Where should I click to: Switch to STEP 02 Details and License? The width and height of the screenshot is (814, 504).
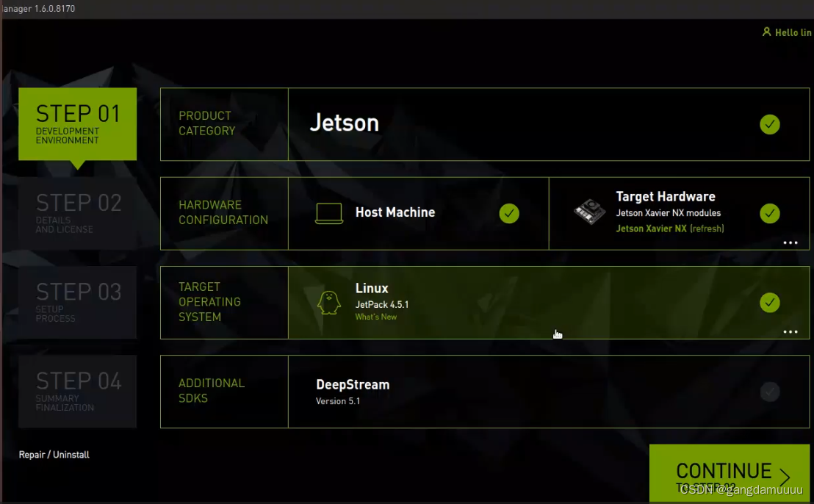click(x=77, y=213)
